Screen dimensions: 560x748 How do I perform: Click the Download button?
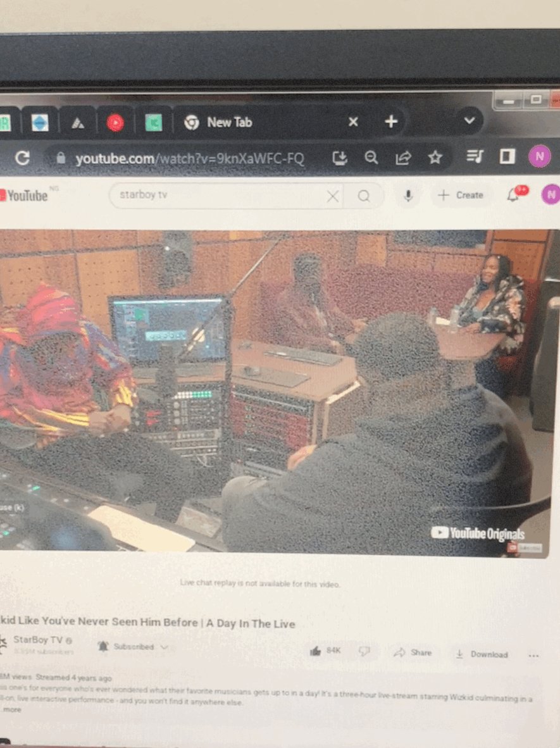pyautogui.click(x=482, y=654)
